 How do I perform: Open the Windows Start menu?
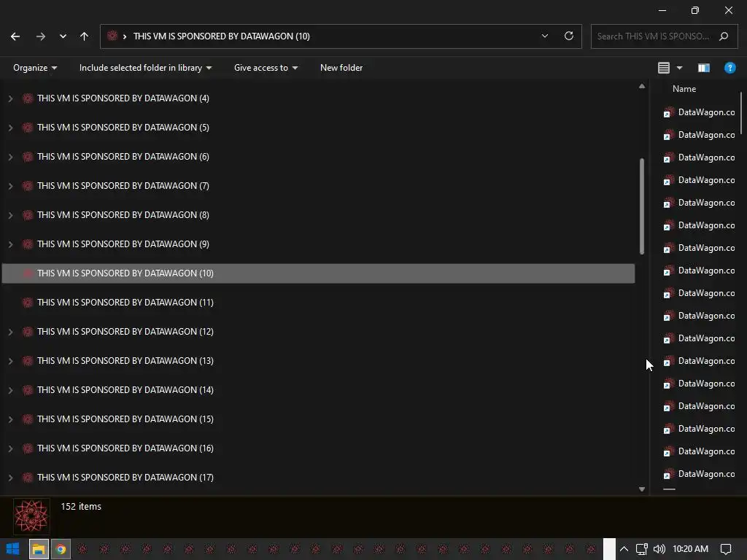(x=13, y=548)
